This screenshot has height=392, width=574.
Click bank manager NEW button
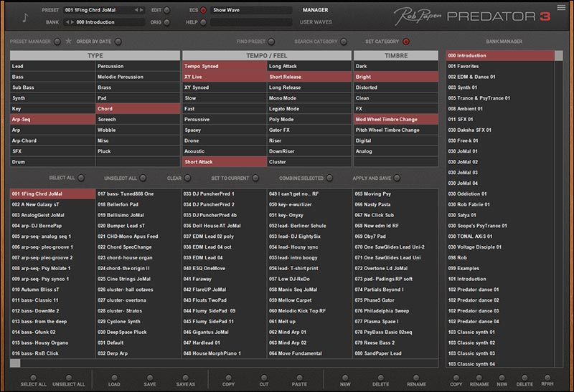point(502,378)
